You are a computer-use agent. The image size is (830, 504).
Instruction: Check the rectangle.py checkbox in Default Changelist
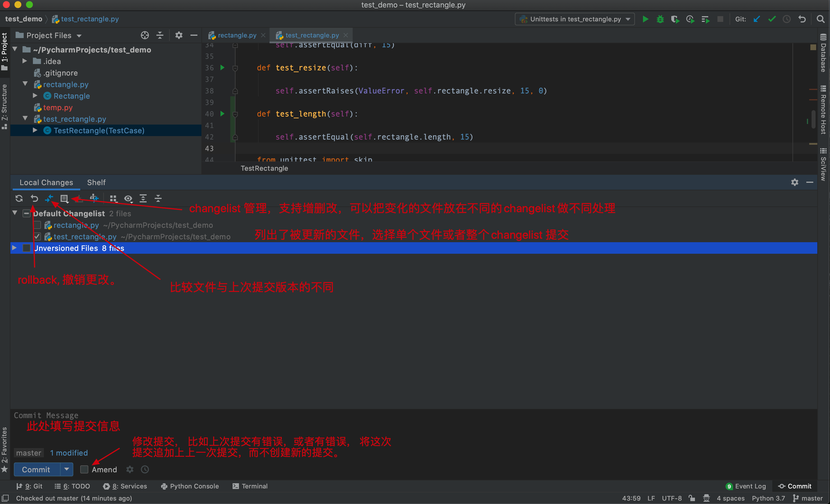(x=38, y=225)
